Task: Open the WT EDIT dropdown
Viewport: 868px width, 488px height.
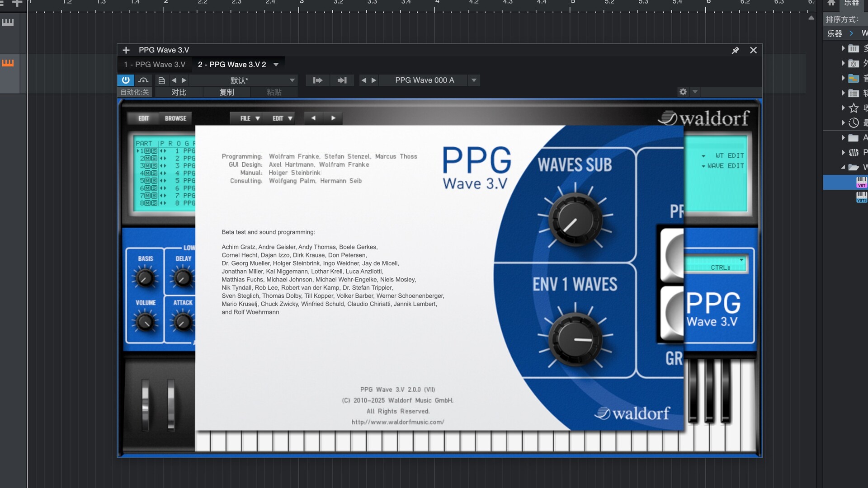Action: [x=723, y=155]
